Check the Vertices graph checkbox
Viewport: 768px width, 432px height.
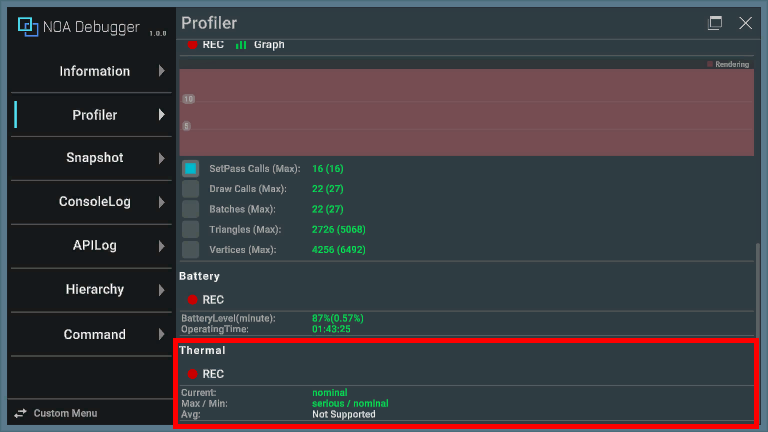pos(191,250)
